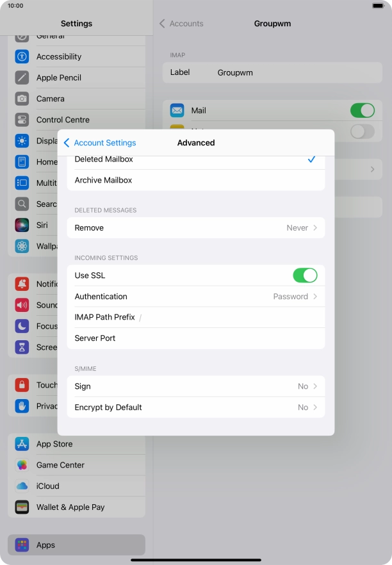Open Game Center icon
The width and height of the screenshot is (392, 565).
[22, 465]
